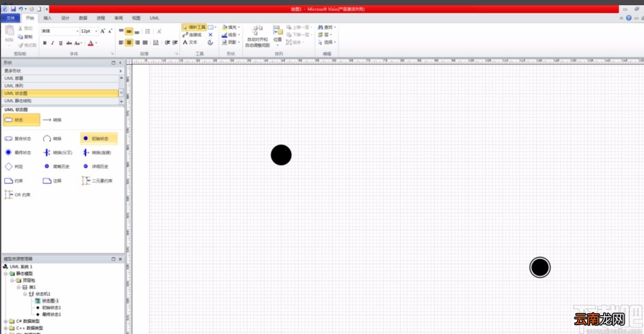
Task: Select the 复合状态 composite state shape
Action: [18, 139]
